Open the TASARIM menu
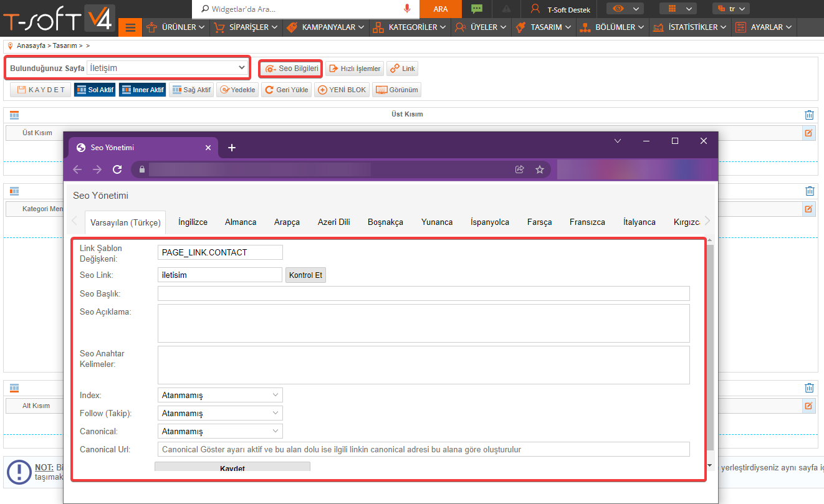The image size is (824, 504). (x=544, y=27)
